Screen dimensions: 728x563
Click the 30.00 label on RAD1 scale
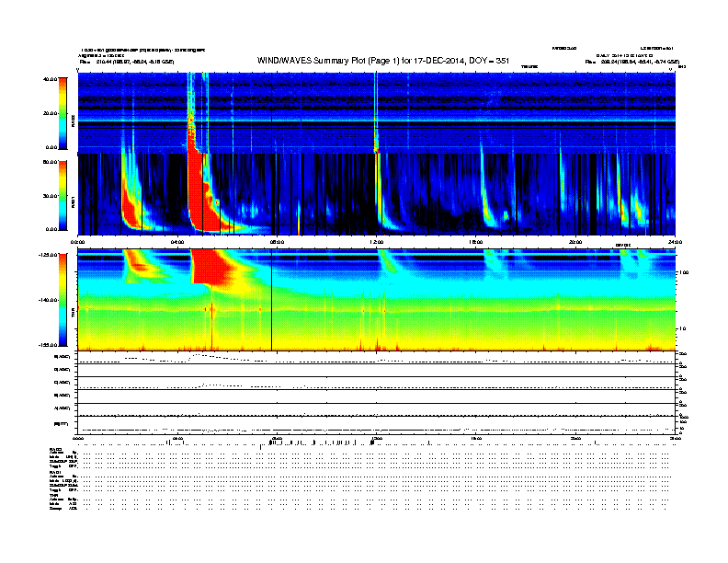pyautogui.click(x=50, y=196)
